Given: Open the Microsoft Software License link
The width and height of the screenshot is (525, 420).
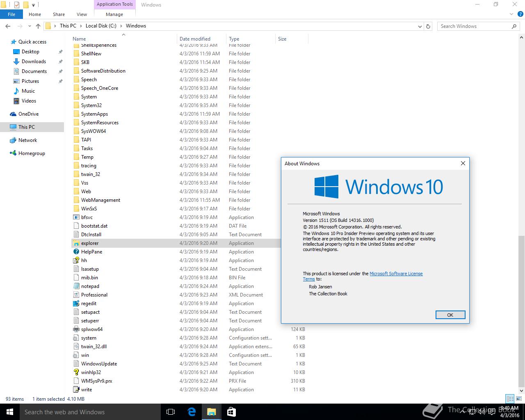Looking at the screenshot, I should click(396, 274).
